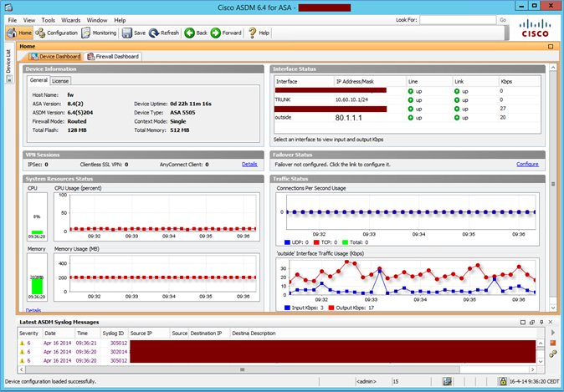This screenshot has height=392, width=564.
Task: Click the green up icon for TRUNK line
Action: click(x=410, y=100)
